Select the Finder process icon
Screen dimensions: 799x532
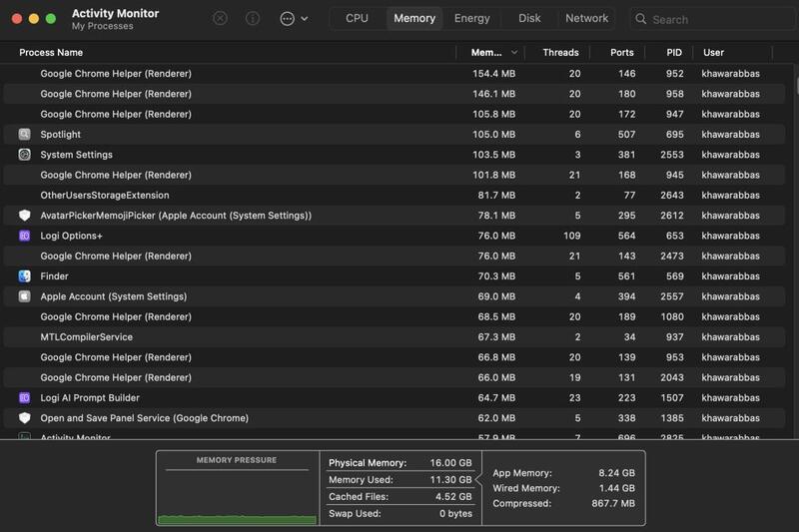pos(25,276)
